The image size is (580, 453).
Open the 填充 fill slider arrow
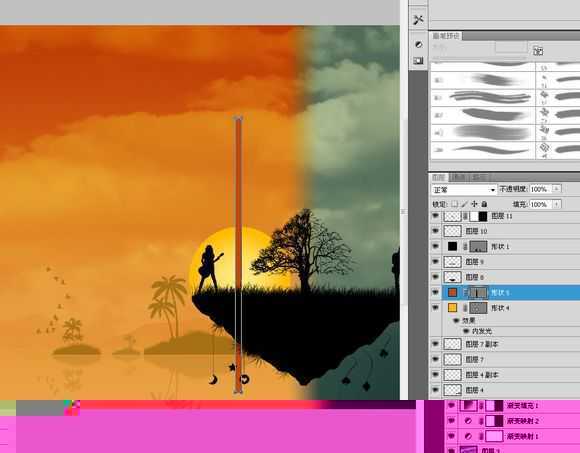(556, 204)
